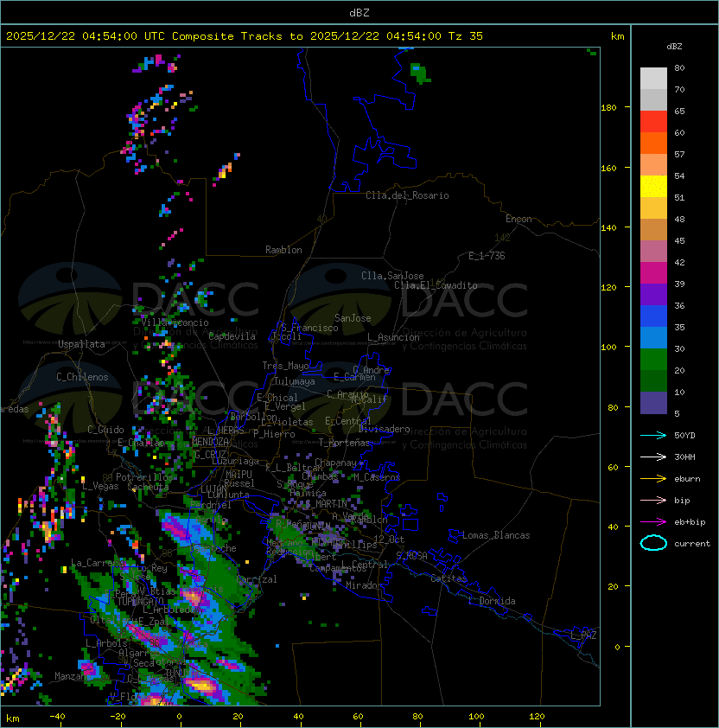Click the 'C_Guido' map label
This screenshot has width=719, height=728.
105,430
